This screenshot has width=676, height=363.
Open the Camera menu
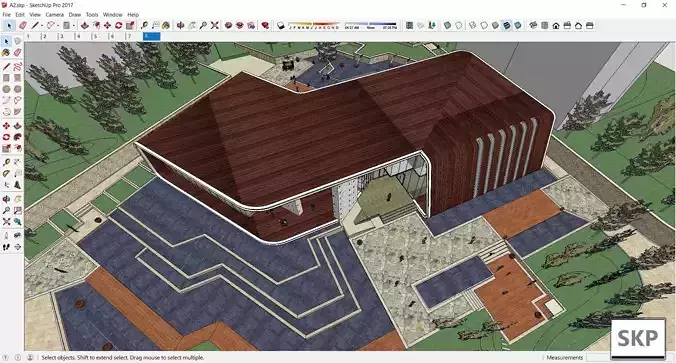point(54,15)
